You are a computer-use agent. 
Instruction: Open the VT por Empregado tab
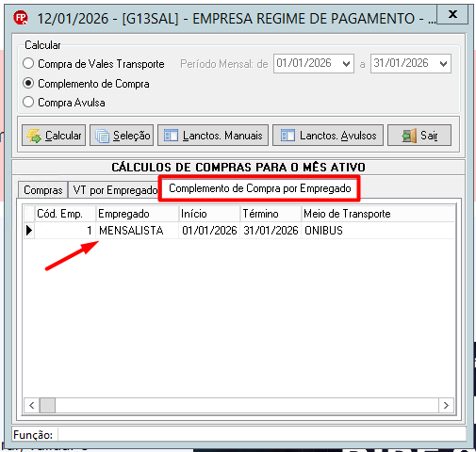click(115, 190)
